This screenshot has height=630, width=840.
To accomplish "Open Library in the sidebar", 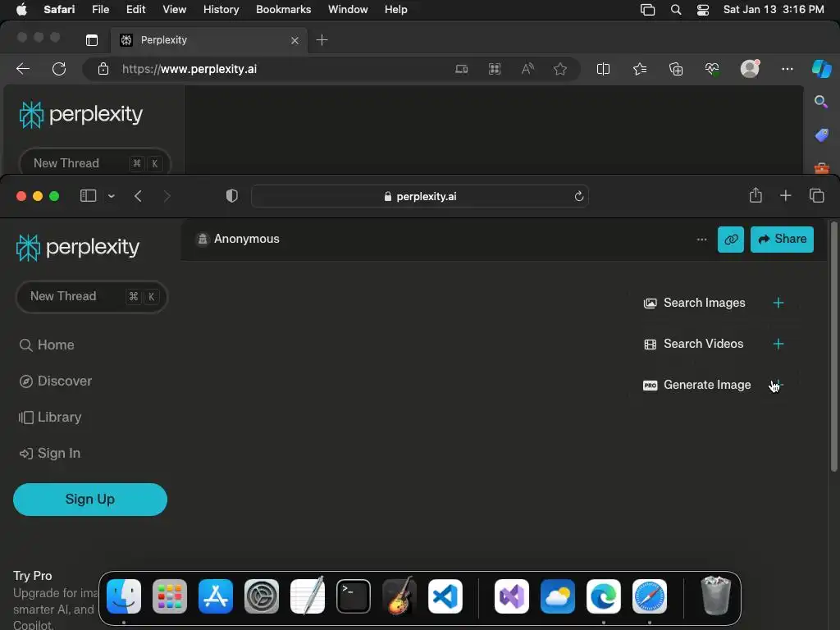I will (x=50, y=418).
